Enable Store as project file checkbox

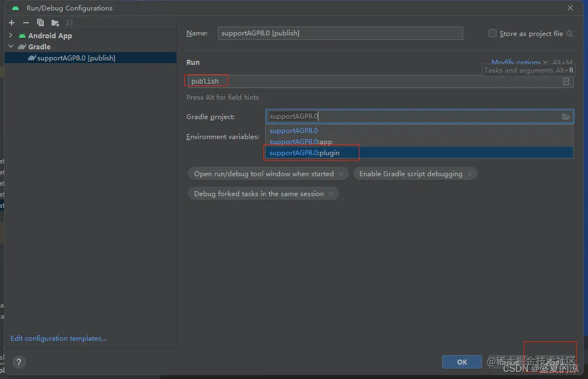coord(493,33)
